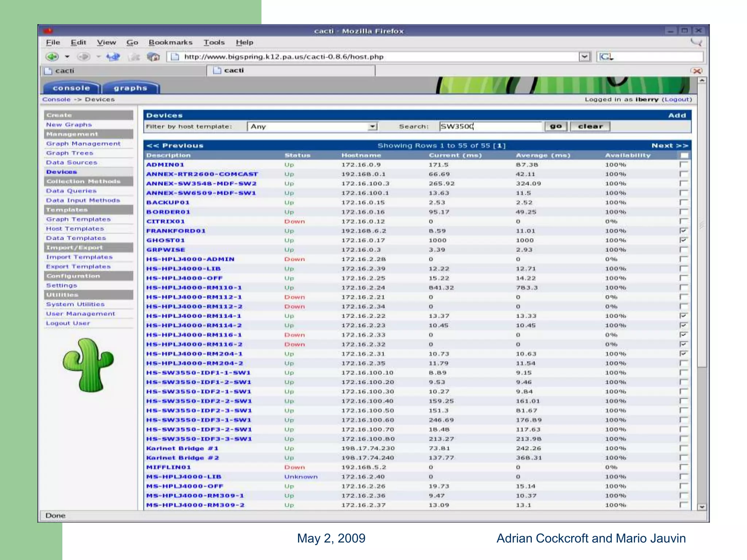
Task: Open forward-history dropdown arrow beside Forward button
Action: pyautogui.click(x=98, y=57)
